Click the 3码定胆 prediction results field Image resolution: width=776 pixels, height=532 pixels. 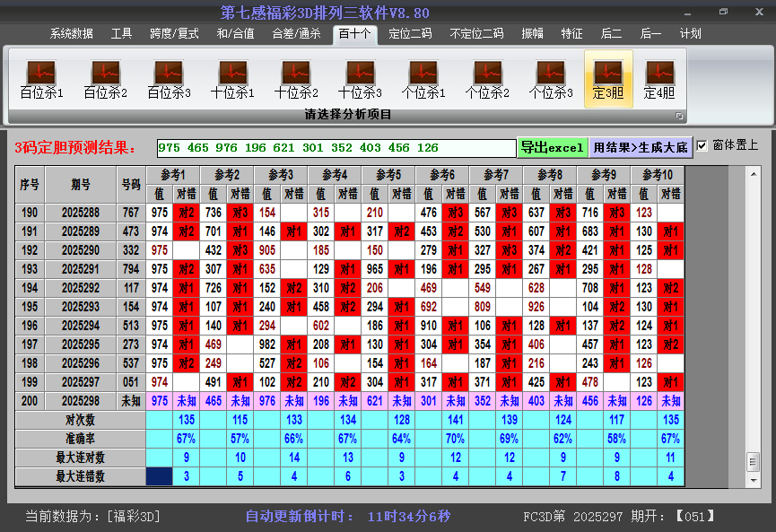336,148
